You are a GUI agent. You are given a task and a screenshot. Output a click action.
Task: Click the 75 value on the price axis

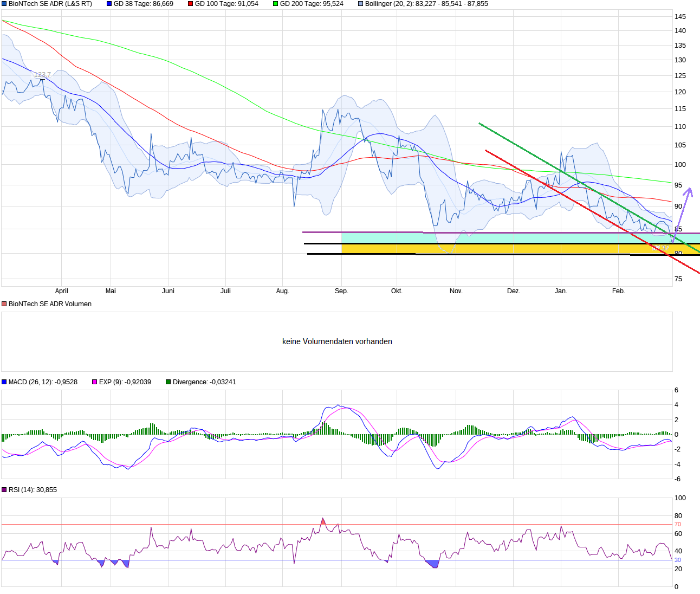pos(678,279)
